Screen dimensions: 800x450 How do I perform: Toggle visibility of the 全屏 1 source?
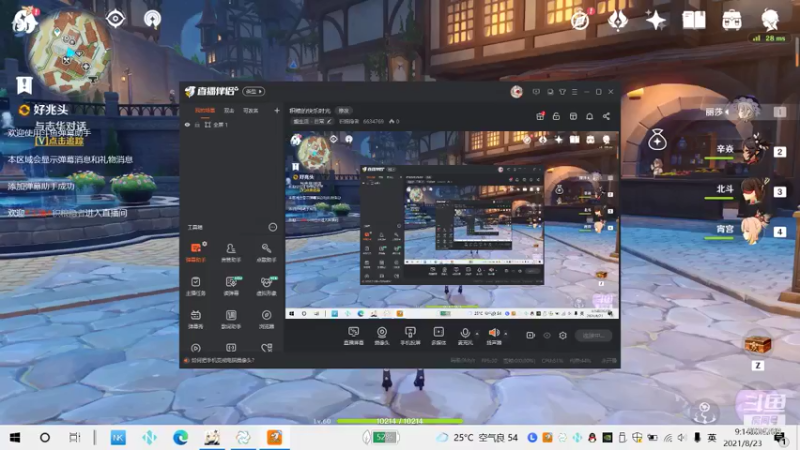(187, 124)
